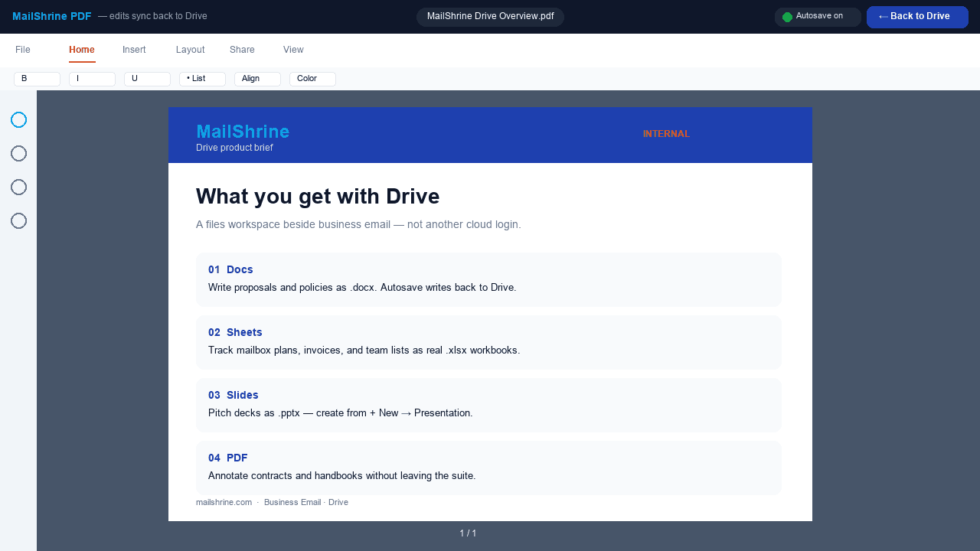Click the "1 / 1" page indicator
Image resolution: width=980 pixels, height=551 pixels.
click(468, 533)
